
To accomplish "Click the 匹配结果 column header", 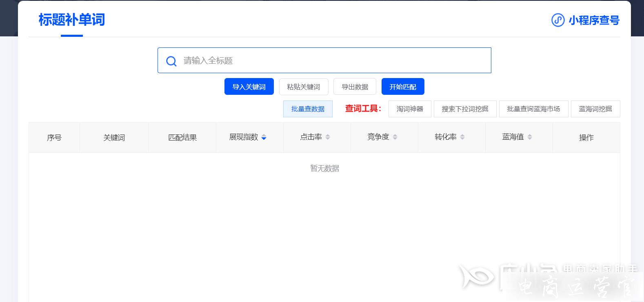I will click(182, 138).
